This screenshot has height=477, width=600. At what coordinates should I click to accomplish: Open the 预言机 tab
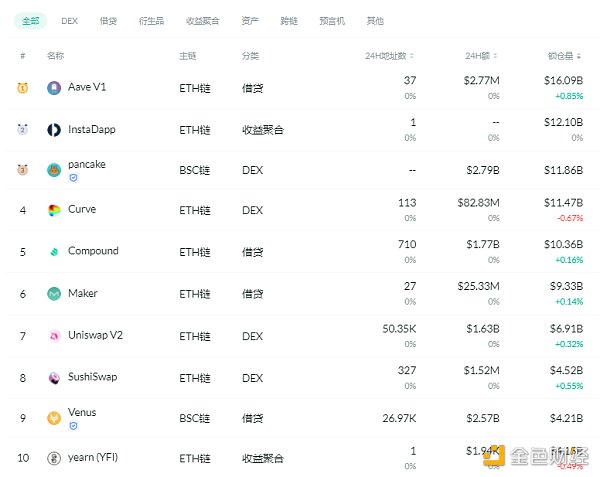332,21
